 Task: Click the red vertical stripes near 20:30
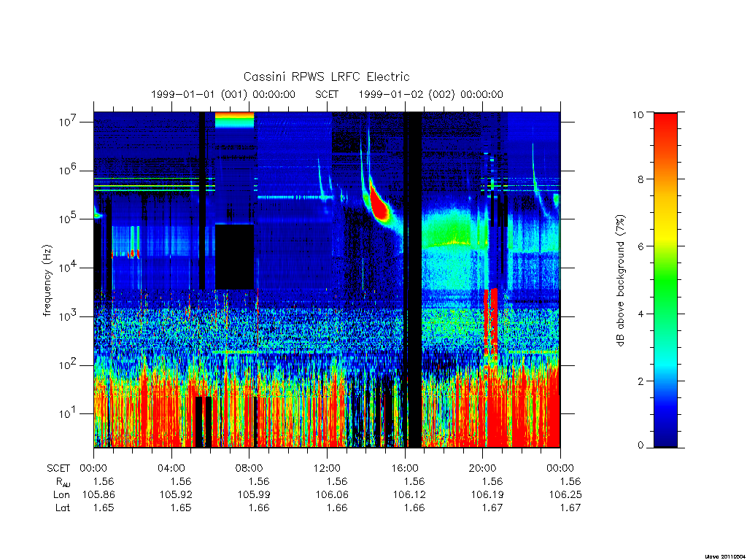(x=491, y=322)
